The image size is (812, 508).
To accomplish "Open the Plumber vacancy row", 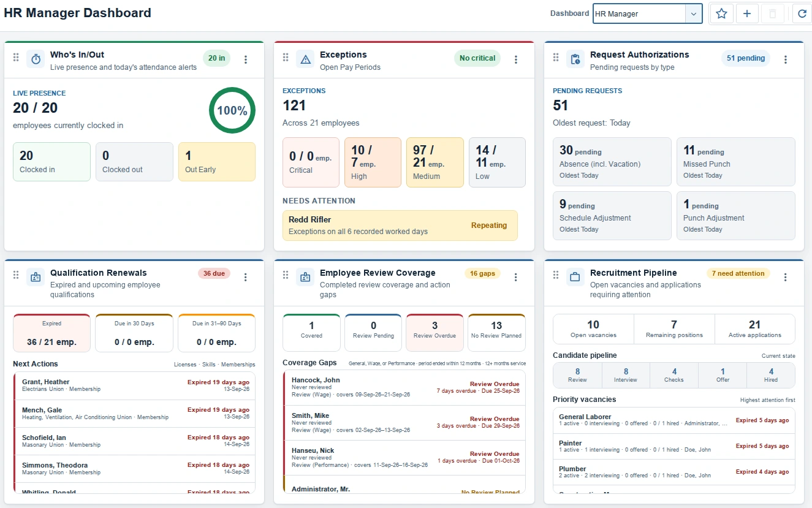I will pos(674,472).
